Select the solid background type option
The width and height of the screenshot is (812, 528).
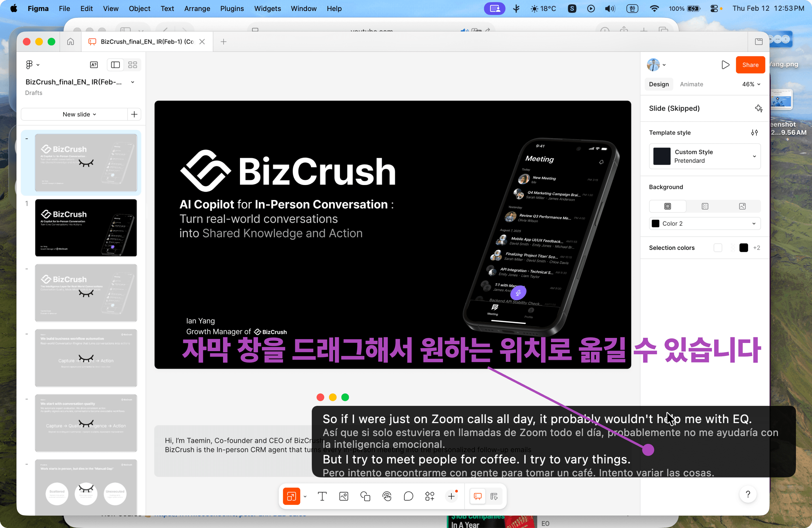coord(667,206)
